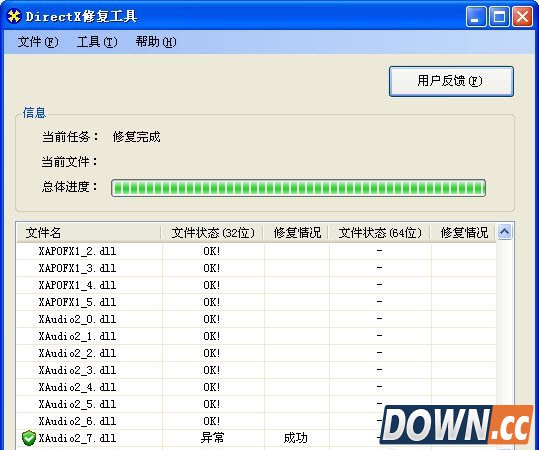Click the 文件状态(64位) column header

[x=380, y=233]
